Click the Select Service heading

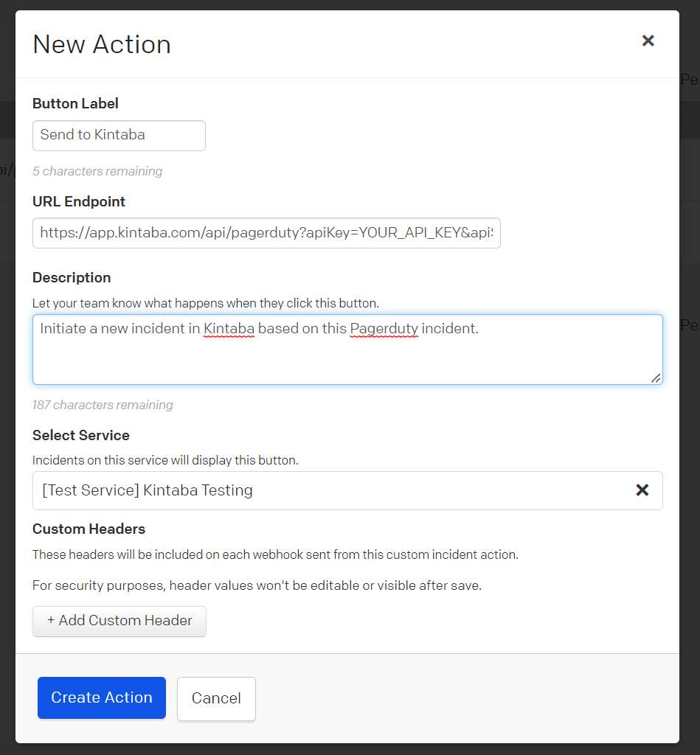(x=81, y=435)
